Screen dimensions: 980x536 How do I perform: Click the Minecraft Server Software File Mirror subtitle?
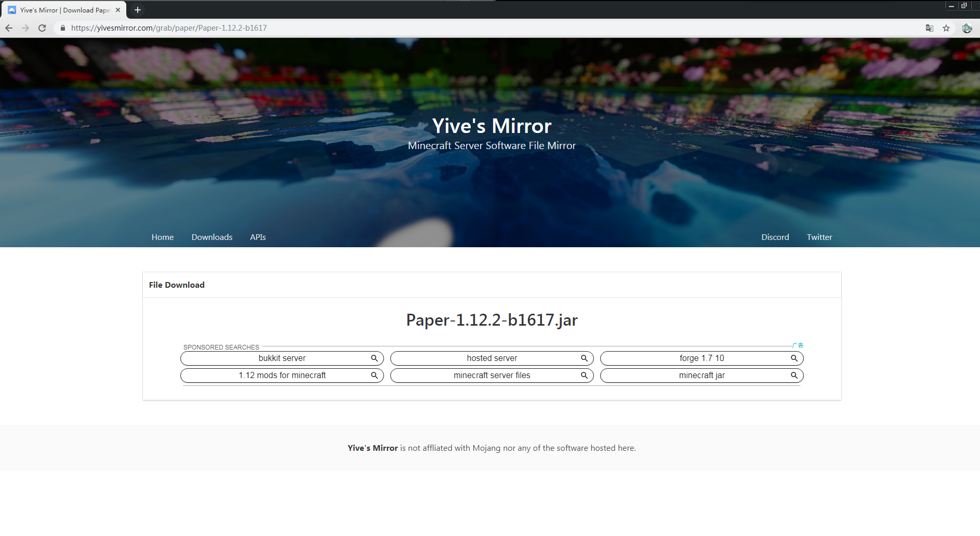pyautogui.click(x=492, y=146)
